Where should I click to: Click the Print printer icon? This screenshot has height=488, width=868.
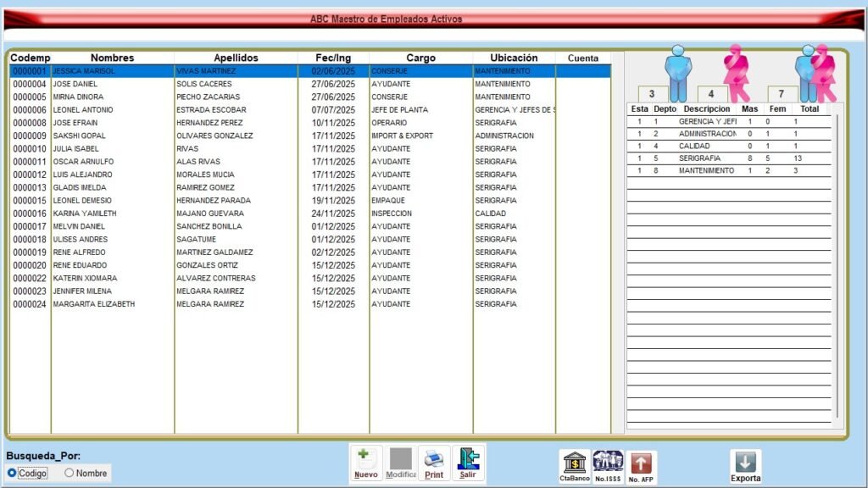tap(433, 460)
